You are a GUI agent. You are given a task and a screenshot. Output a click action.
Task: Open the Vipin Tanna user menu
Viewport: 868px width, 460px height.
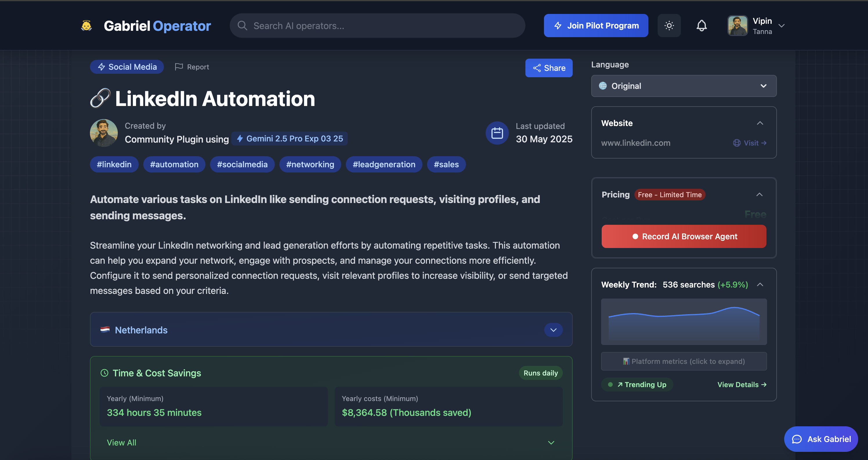(757, 26)
